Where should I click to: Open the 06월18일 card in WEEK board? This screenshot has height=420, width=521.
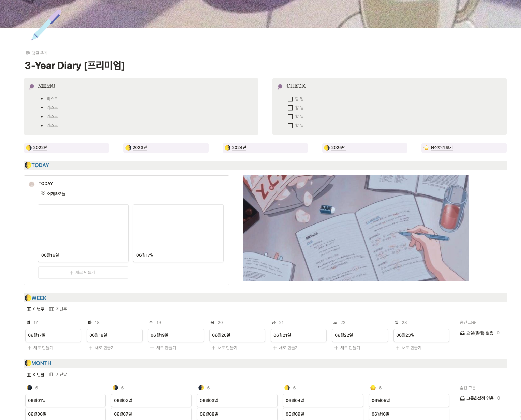[x=115, y=335]
